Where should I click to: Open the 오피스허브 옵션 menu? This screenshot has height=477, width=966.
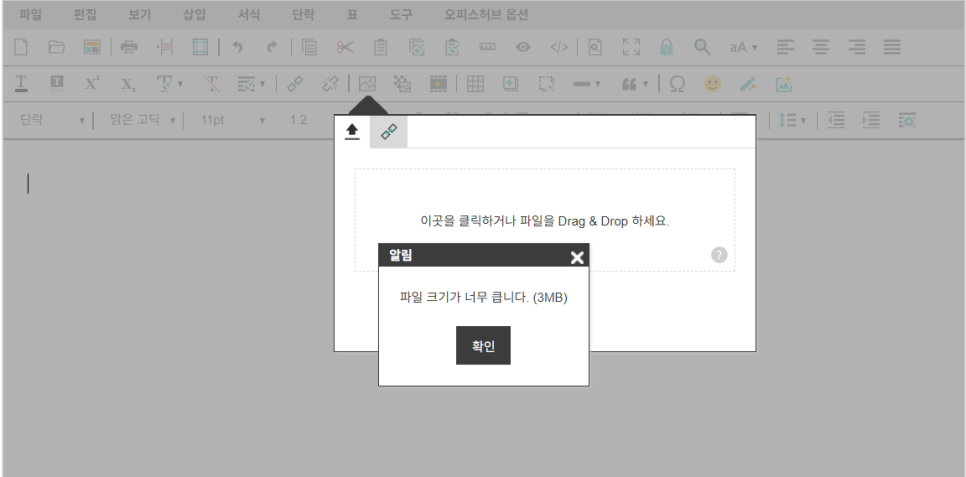[486, 15]
